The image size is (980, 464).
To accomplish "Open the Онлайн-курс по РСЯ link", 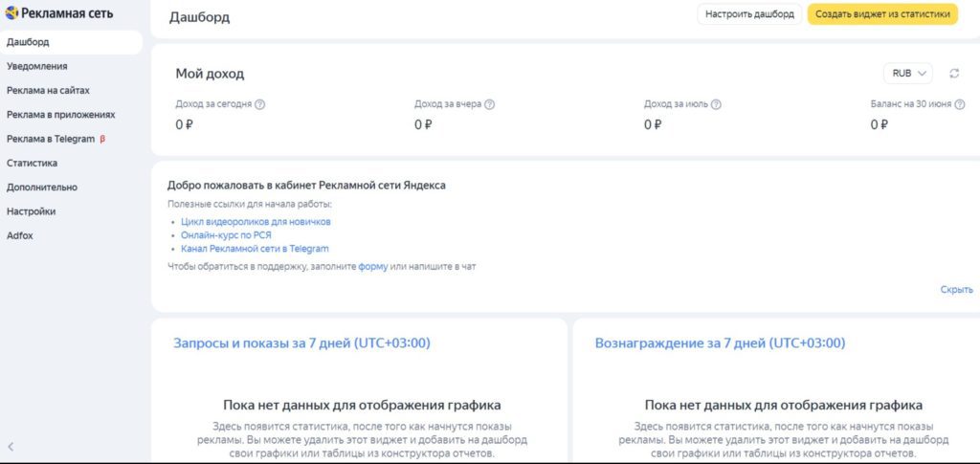I will [x=226, y=235].
